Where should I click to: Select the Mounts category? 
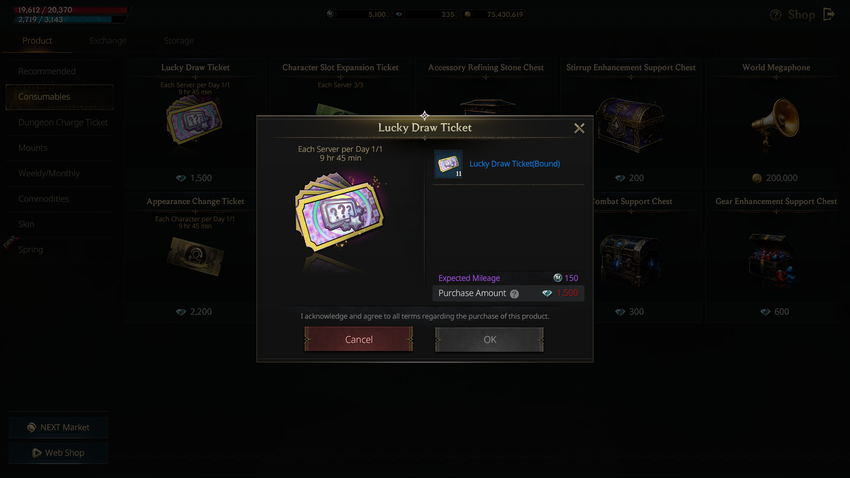click(x=33, y=148)
